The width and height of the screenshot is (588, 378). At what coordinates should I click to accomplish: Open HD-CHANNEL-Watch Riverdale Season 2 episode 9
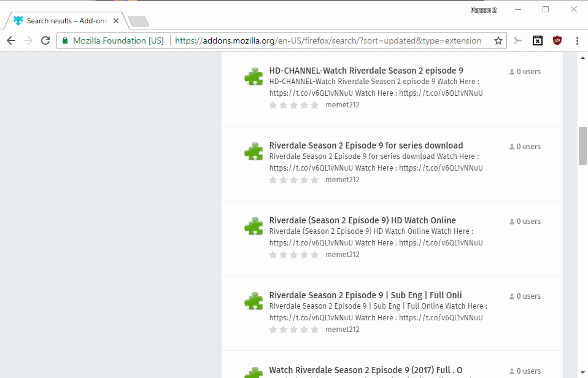366,71
